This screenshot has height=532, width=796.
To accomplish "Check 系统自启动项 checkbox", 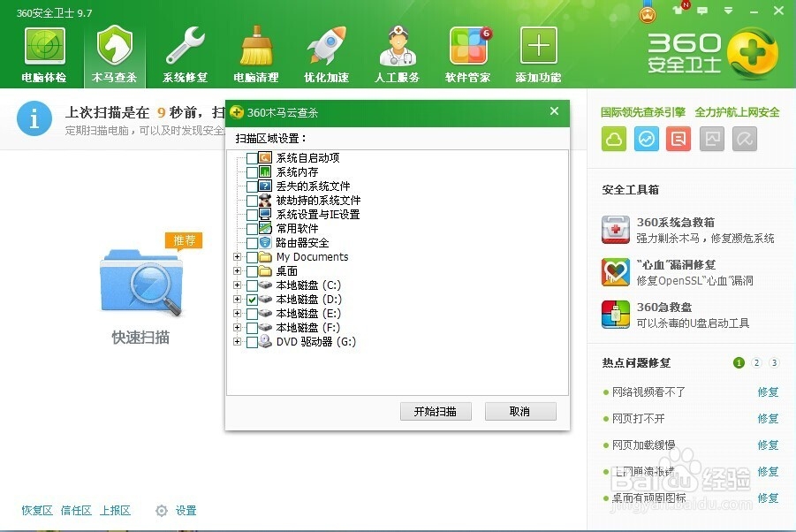I will [252, 158].
